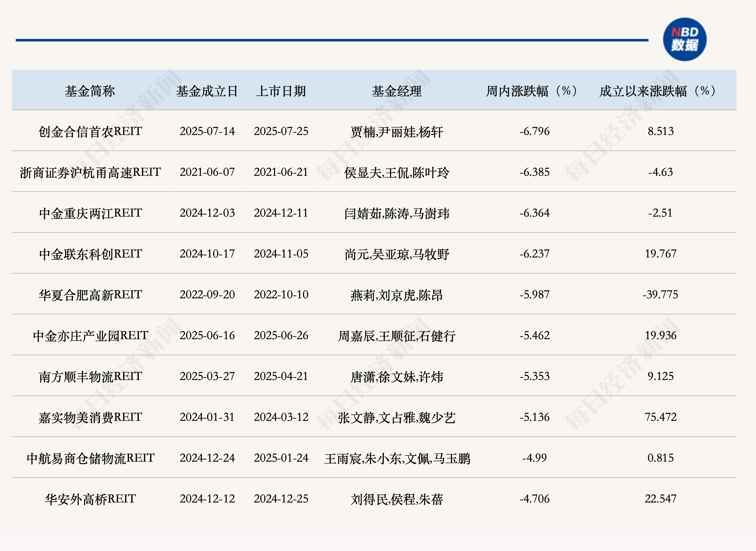Click fund name 中金亦庄产业园REIT
Screen dimensions: 756x551
[90, 336]
